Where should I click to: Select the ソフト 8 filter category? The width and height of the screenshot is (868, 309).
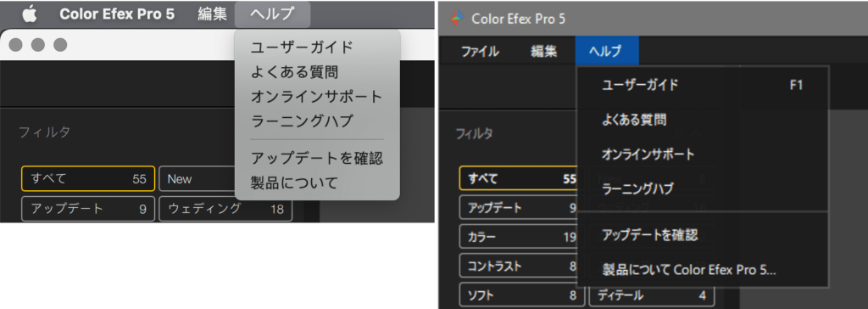[x=521, y=295]
